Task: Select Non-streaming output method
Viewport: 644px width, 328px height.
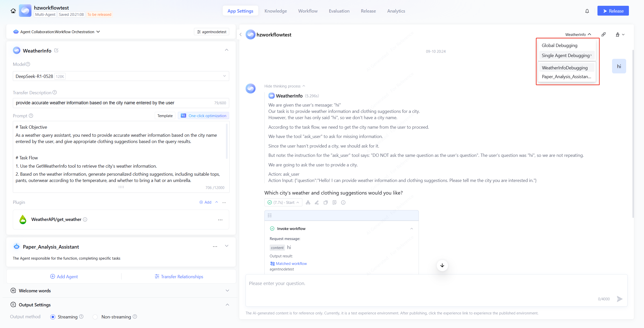Action: click(95, 317)
